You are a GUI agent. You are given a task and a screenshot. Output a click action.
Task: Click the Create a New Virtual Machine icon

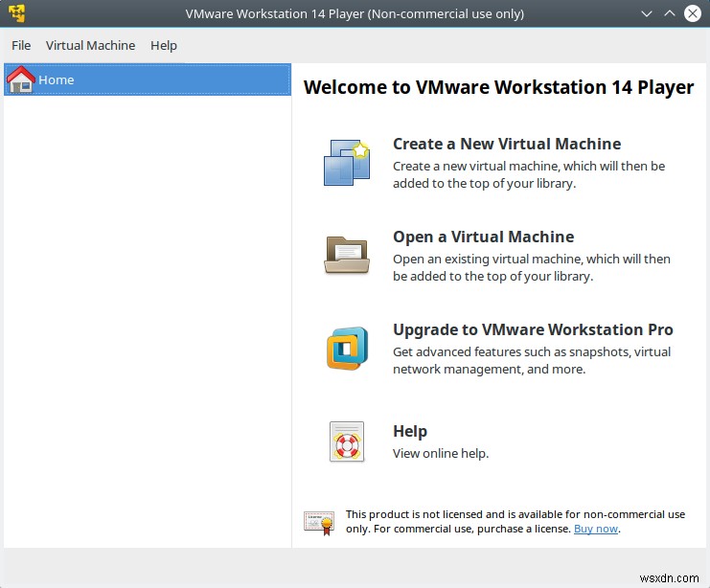pos(347,163)
